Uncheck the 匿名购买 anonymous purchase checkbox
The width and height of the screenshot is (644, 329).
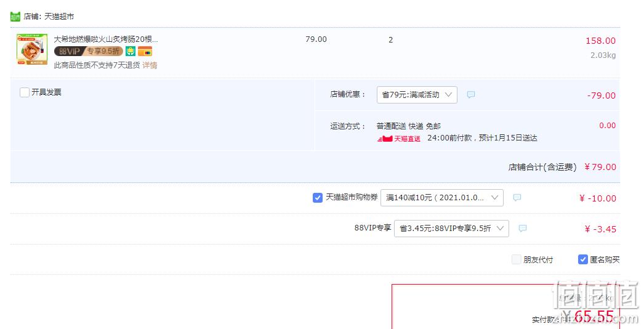583,259
